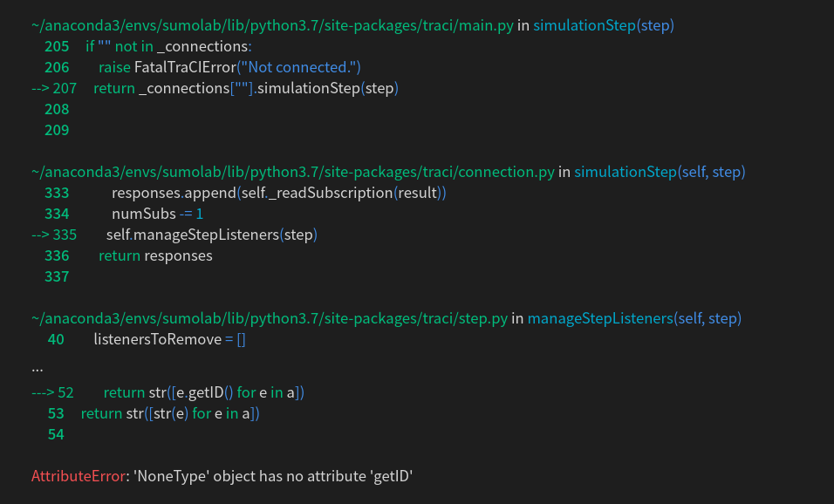Click the traci/main.py file path
The image size is (834, 504).
pyautogui.click(x=272, y=25)
